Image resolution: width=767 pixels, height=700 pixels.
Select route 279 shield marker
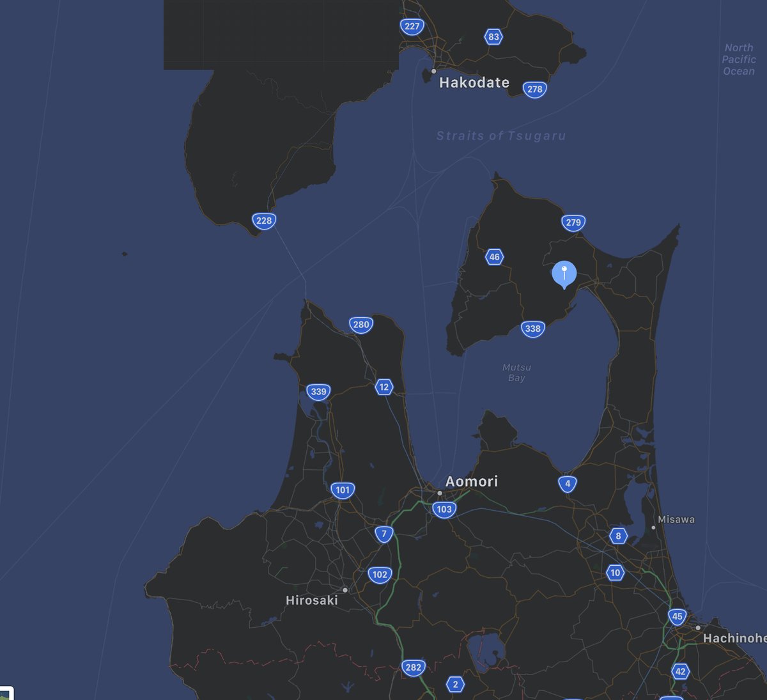tap(573, 222)
